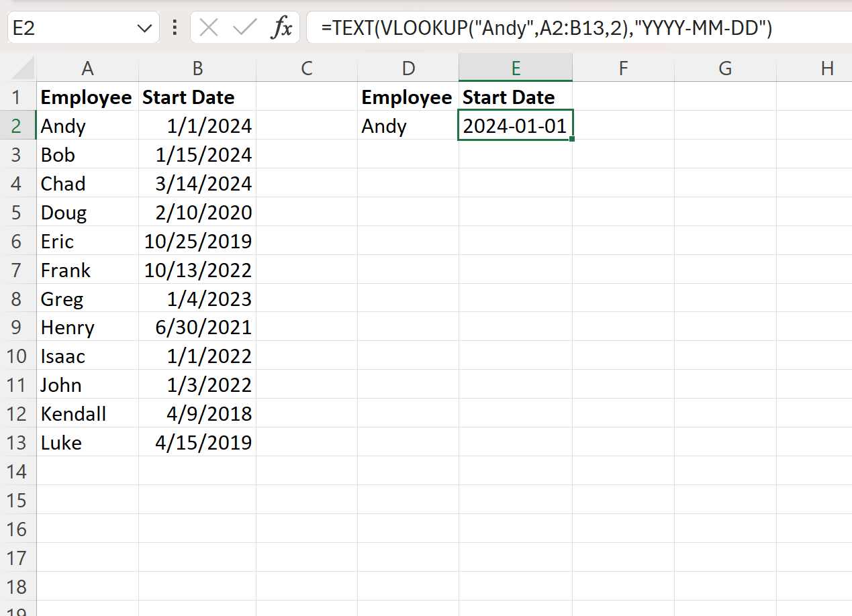The height and width of the screenshot is (616, 852).
Task: Select the cell containing Doug
Action: coord(87,213)
